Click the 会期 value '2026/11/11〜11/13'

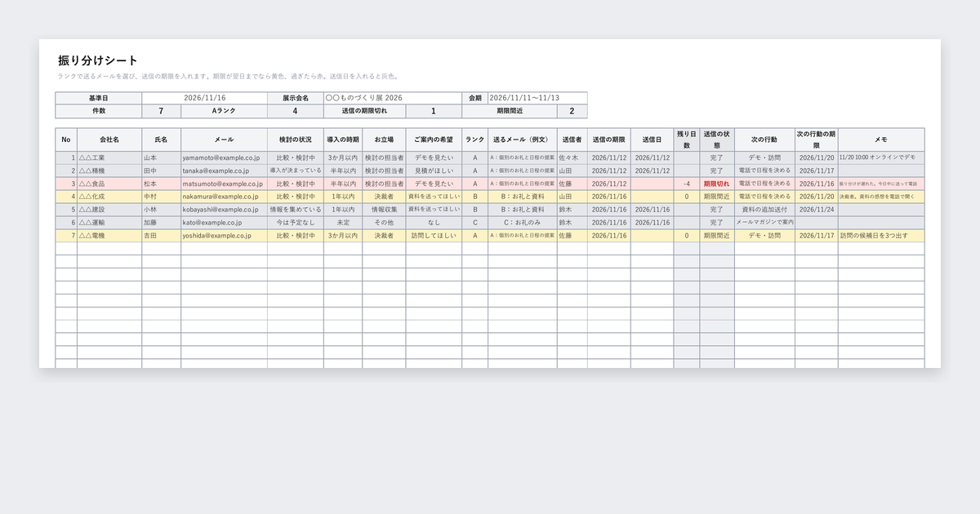[537, 98]
